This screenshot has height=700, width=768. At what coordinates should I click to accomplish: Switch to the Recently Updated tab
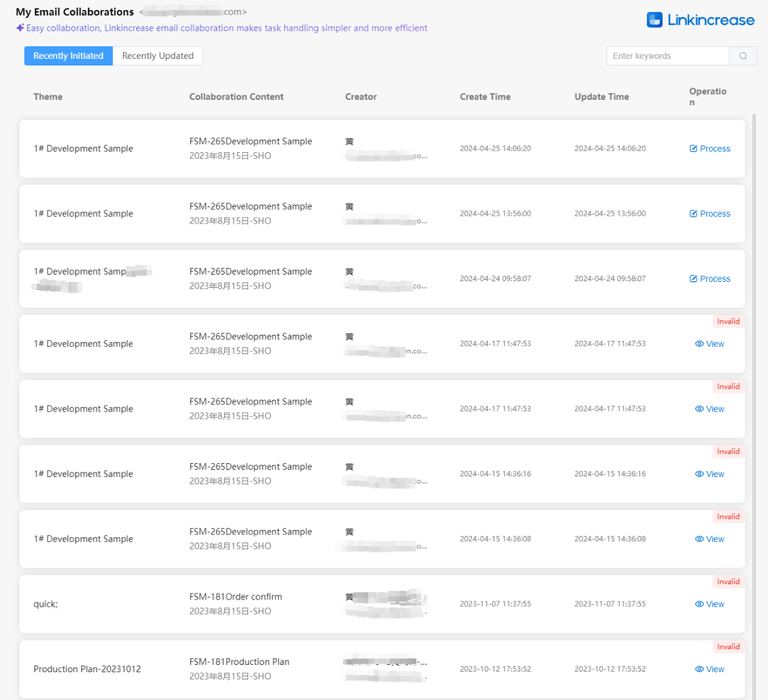point(158,56)
